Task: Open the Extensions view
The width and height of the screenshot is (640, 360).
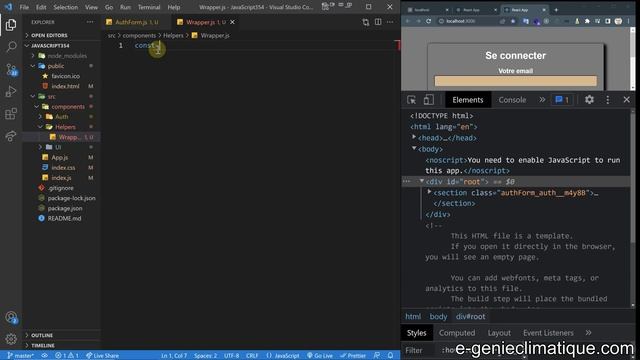Action: click(x=11, y=113)
